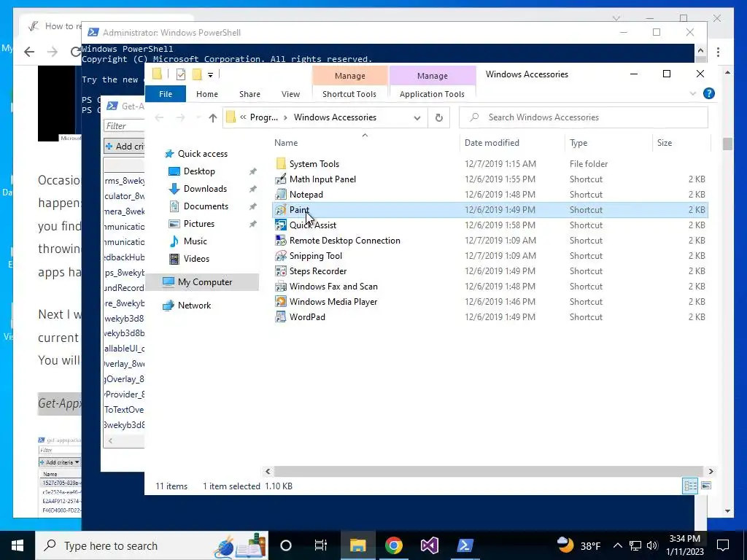
Task: Select the WordPad shortcut icon
Action: point(281,316)
